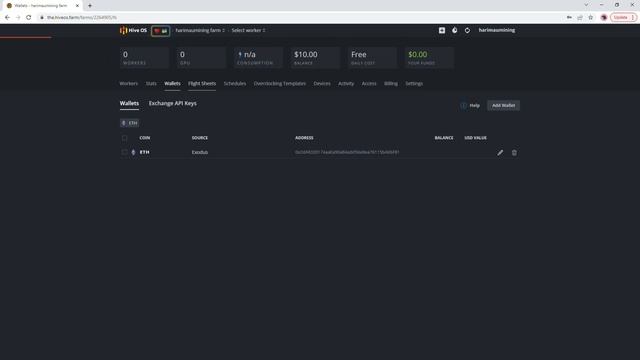This screenshot has height=360, width=640.
Task: Open the Devices tab
Action: coord(322,84)
